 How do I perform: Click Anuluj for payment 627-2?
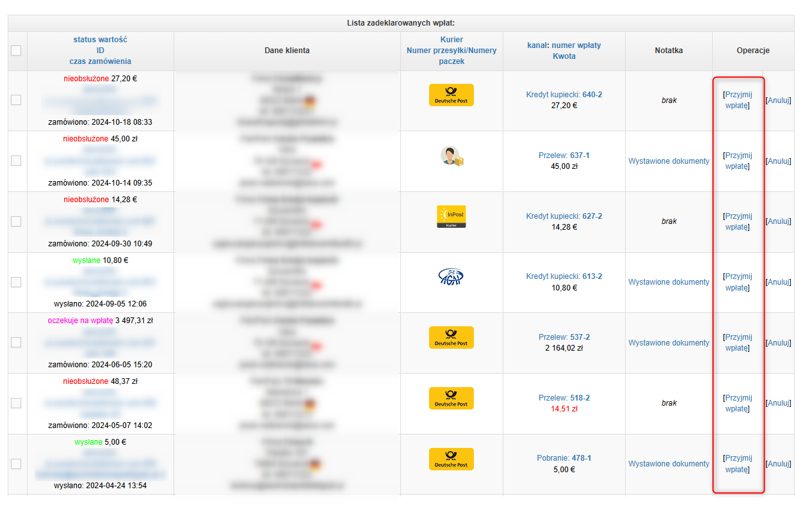(779, 221)
